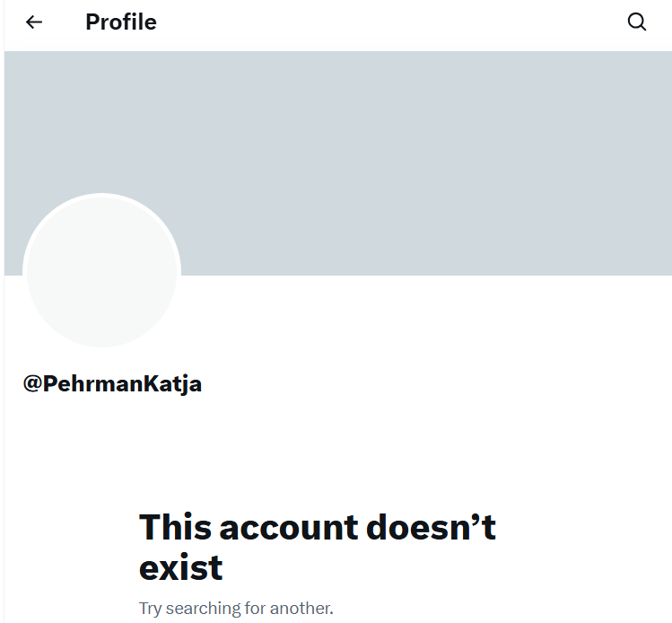Open search with the magnifying glass icon
The width and height of the screenshot is (672, 623).
[x=637, y=22]
